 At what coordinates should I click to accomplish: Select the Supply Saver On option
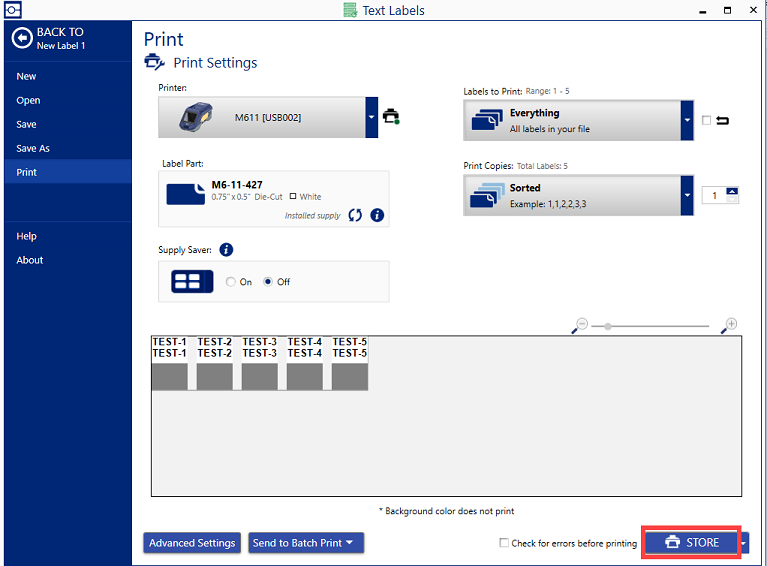[231, 282]
